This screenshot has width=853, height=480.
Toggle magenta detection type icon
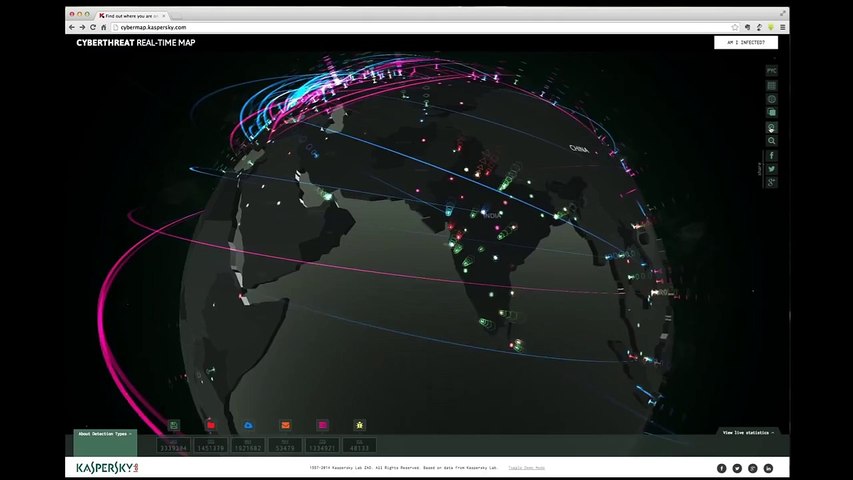[323, 425]
